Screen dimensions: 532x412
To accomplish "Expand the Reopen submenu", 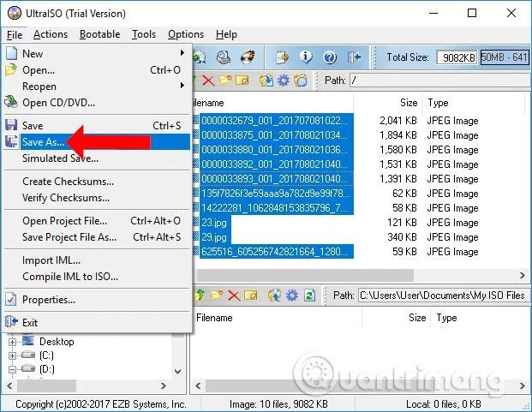I will coord(98,87).
